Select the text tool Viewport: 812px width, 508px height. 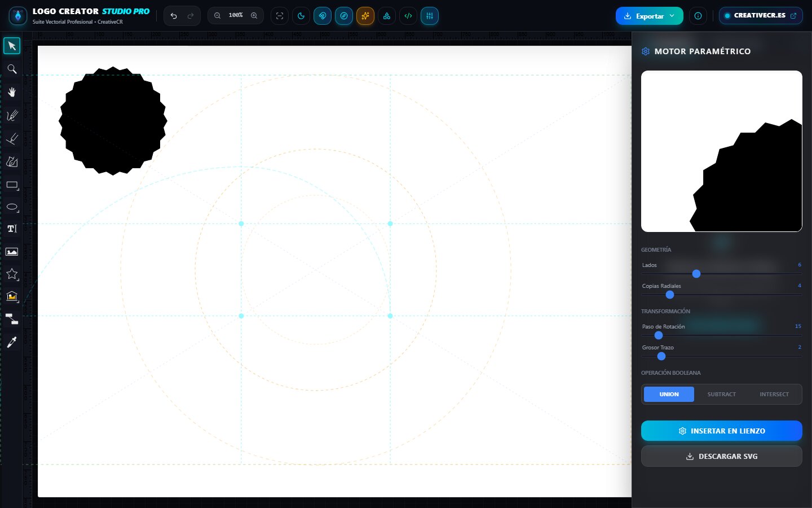coord(12,229)
